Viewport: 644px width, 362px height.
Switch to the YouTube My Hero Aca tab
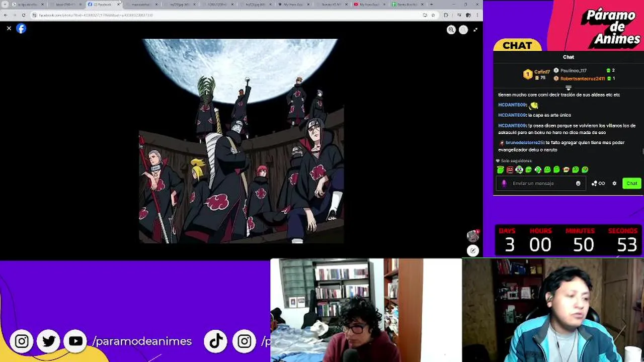[370, 5]
